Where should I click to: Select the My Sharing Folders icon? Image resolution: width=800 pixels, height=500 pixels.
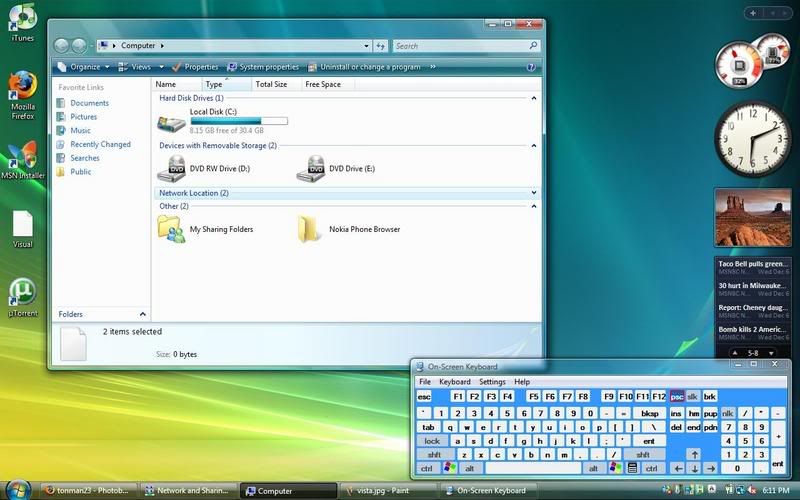pyautogui.click(x=171, y=229)
